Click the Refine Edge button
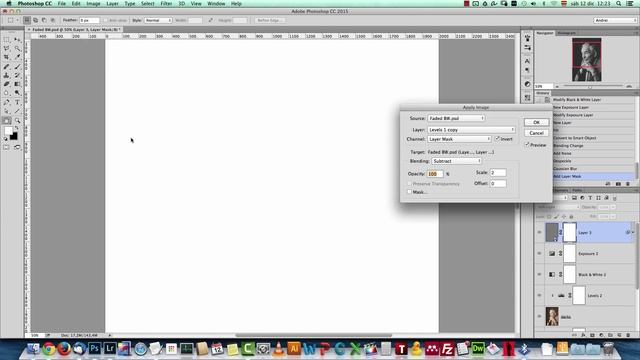The width and height of the screenshot is (640, 360). [x=270, y=20]
